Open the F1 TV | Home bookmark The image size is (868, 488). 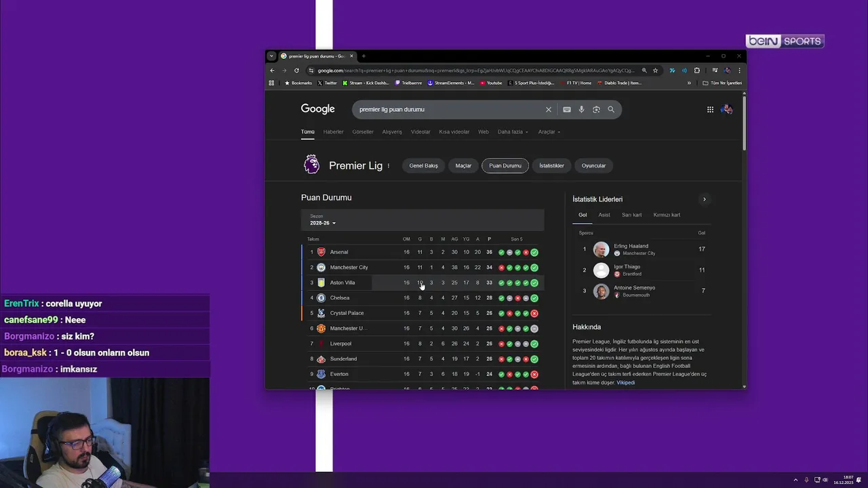click(x=575, y=83)
